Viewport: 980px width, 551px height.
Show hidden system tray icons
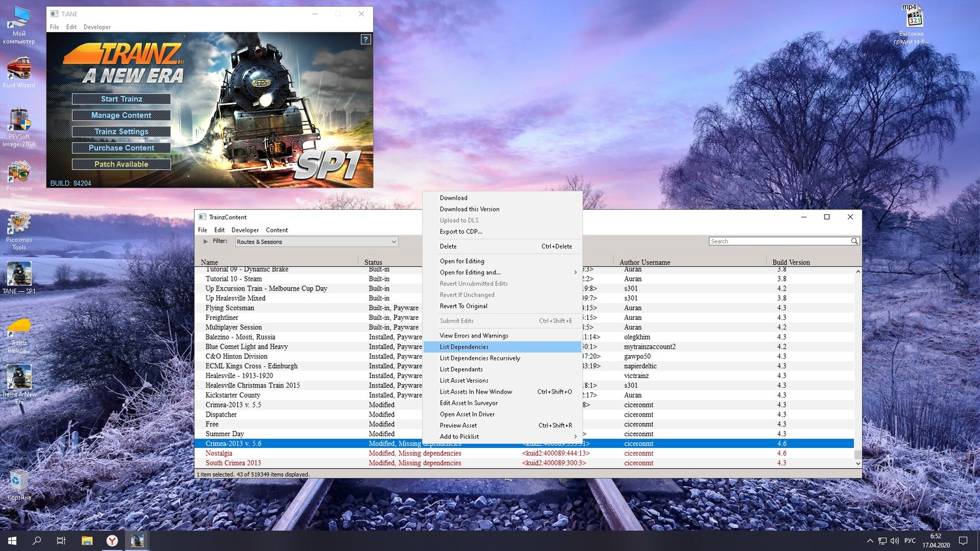pos(870,541)
